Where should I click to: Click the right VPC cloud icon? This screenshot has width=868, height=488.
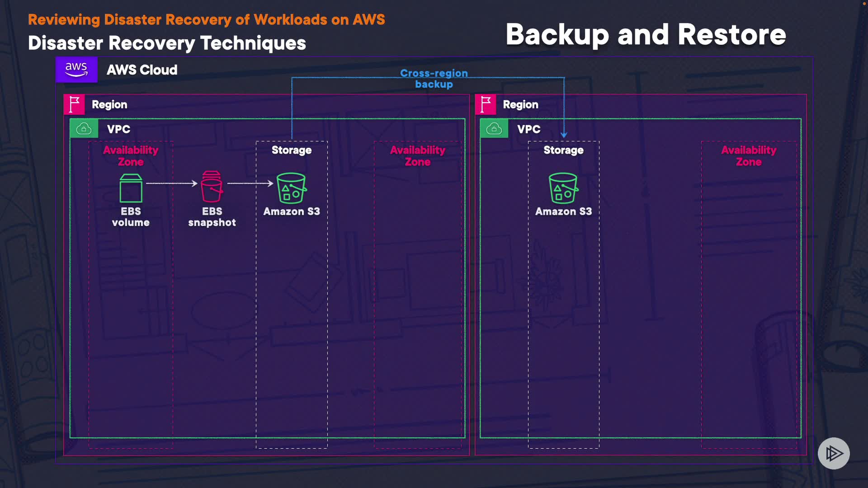(x=494, y=129)
